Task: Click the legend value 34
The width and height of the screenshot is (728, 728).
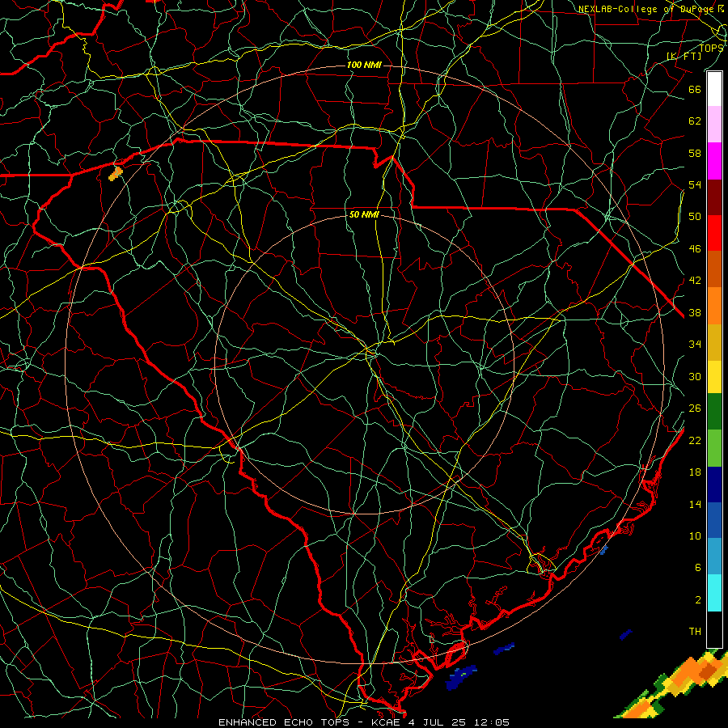Action: [x=695, y=345]
